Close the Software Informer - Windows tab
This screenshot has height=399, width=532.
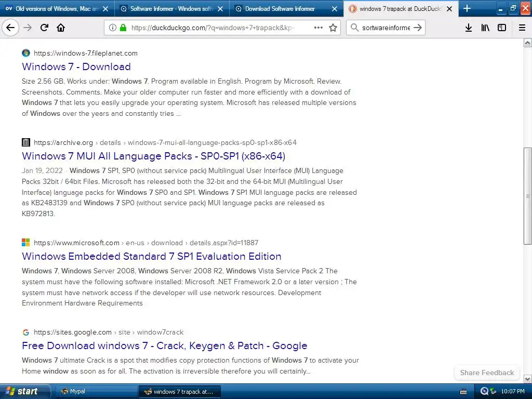pyautogui.click(x=220, y=9)
